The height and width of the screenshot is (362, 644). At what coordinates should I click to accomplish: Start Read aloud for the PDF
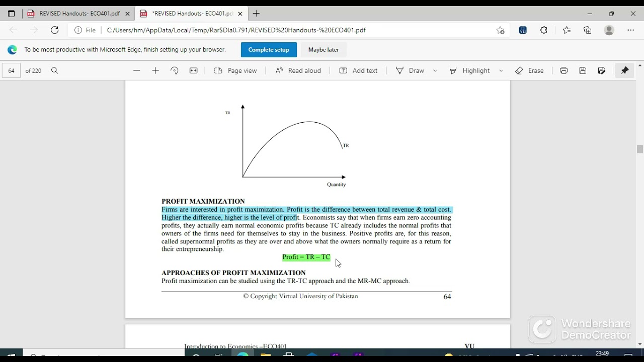(x=298, y=71)
